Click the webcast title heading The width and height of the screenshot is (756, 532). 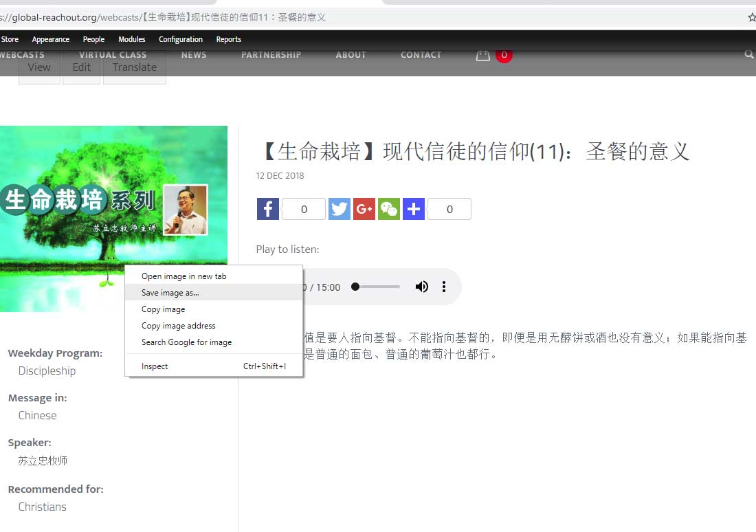[475, 151]
